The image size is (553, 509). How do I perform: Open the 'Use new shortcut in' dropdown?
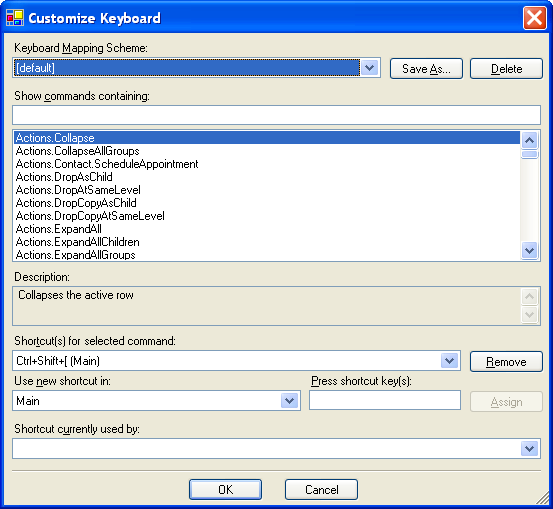pyautogui.click(x=290, y=400)
